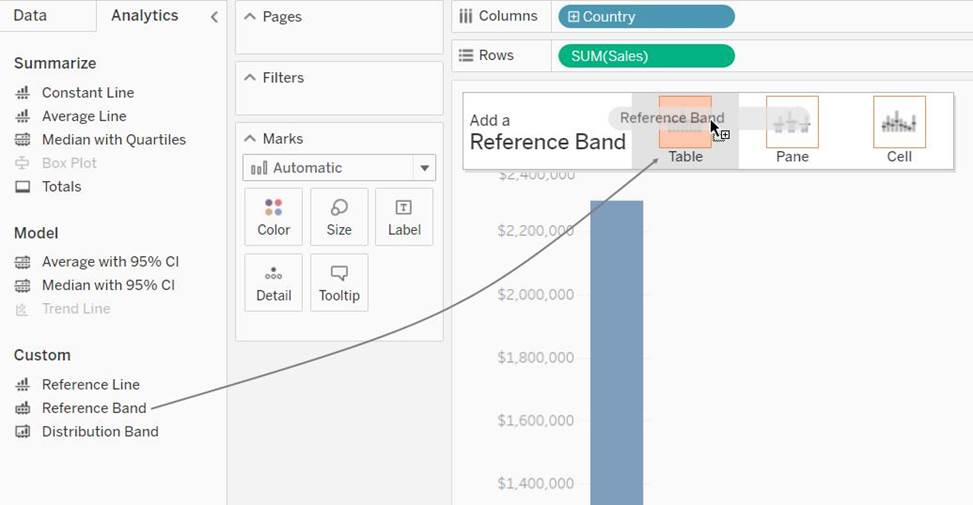Collapse the Marks card section
Image resolution: width=973 pixels, height=505 pixels.
[250, 139]
